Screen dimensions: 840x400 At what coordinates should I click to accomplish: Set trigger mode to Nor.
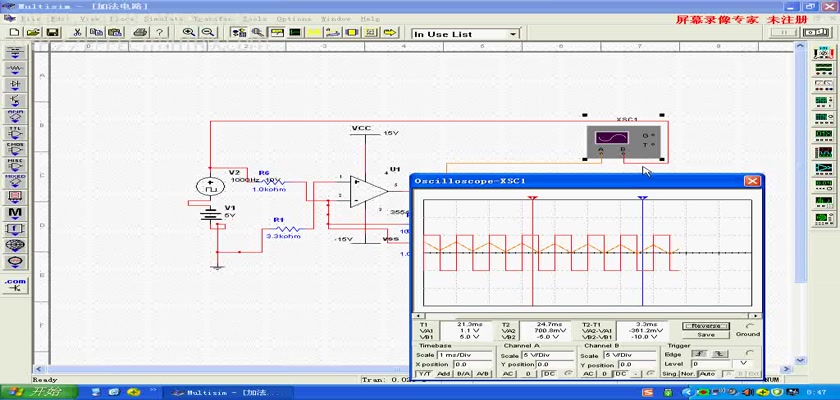coord(688,373)
